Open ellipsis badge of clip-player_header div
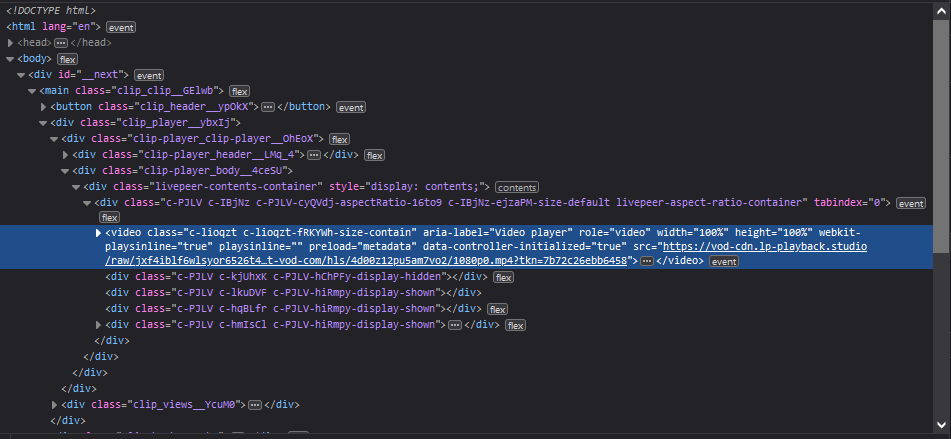The image size is (951, 439). pyautogui.click(x=314, y=155)
